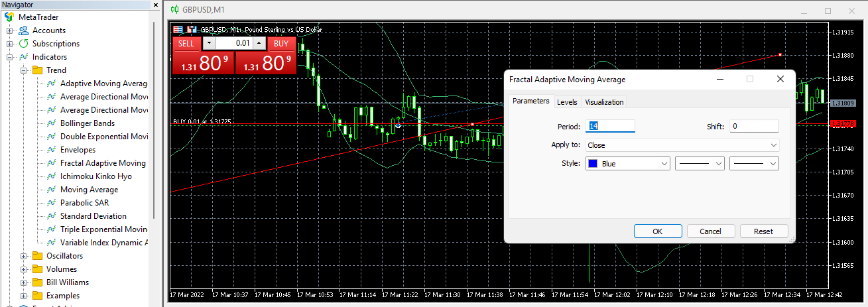Expand the Oscillators folder node
Screen dimensions: 868x307
[x=23, y=256]
